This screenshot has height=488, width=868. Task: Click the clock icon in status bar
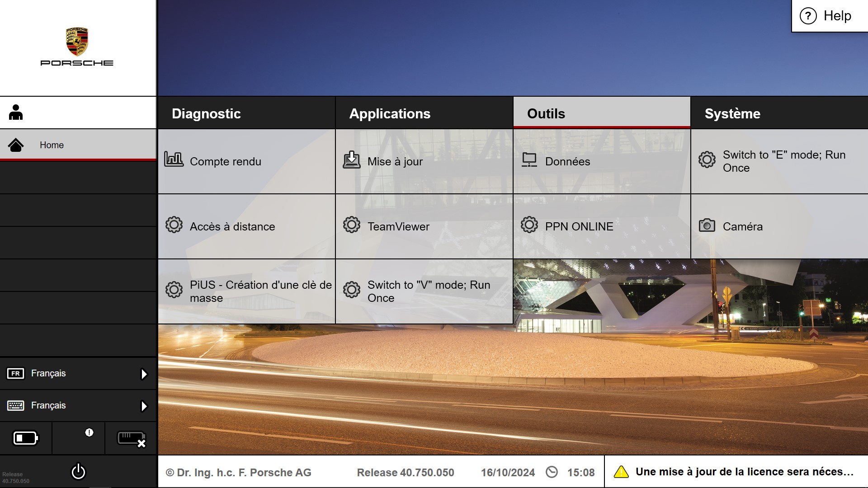point(552,472)
